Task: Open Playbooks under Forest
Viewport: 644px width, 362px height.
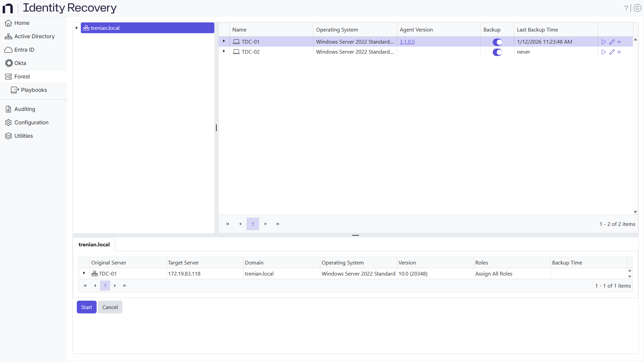Action: [34, 90]
